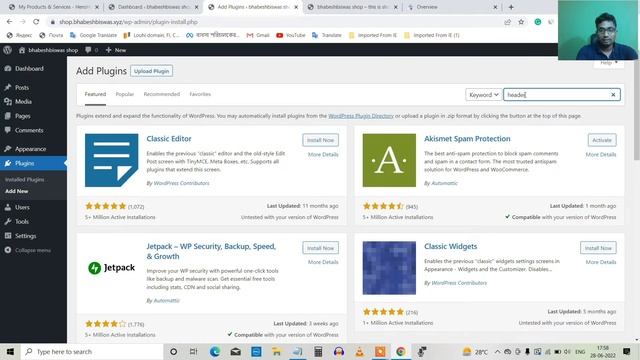
Task: Activate the Akismet Spam Protection plugin
Action: pyautogui.click(x=602, y=140)
